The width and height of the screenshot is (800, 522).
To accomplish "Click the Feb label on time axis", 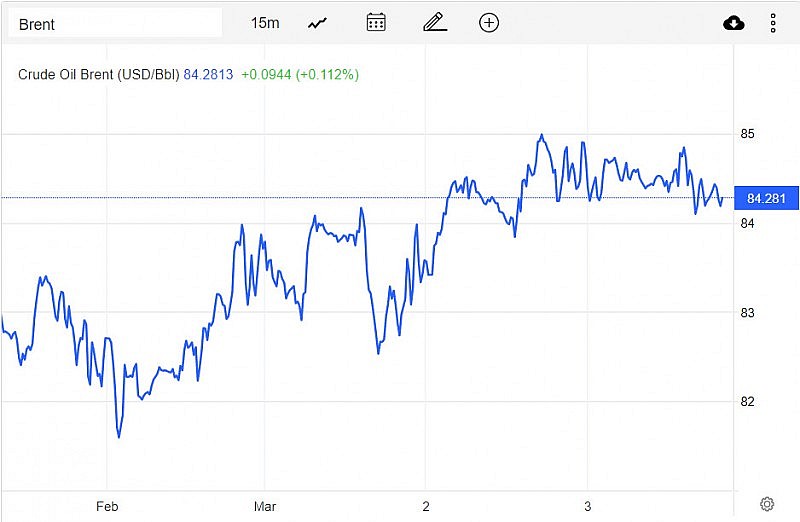I will coord(107,506).
